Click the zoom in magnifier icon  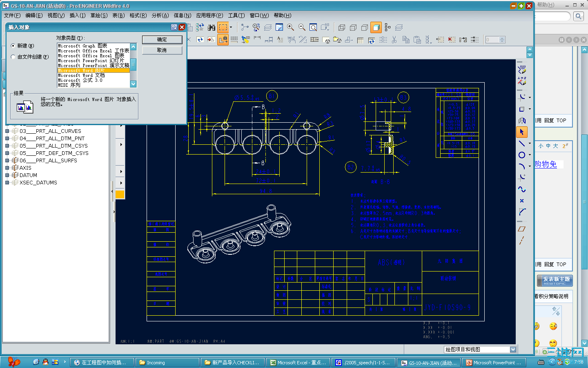click(x=290, y=27)
